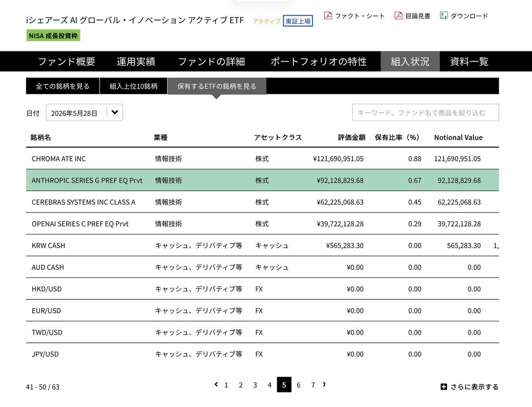Open ポートフォリオの特性 tab

[x=318, y=62]
